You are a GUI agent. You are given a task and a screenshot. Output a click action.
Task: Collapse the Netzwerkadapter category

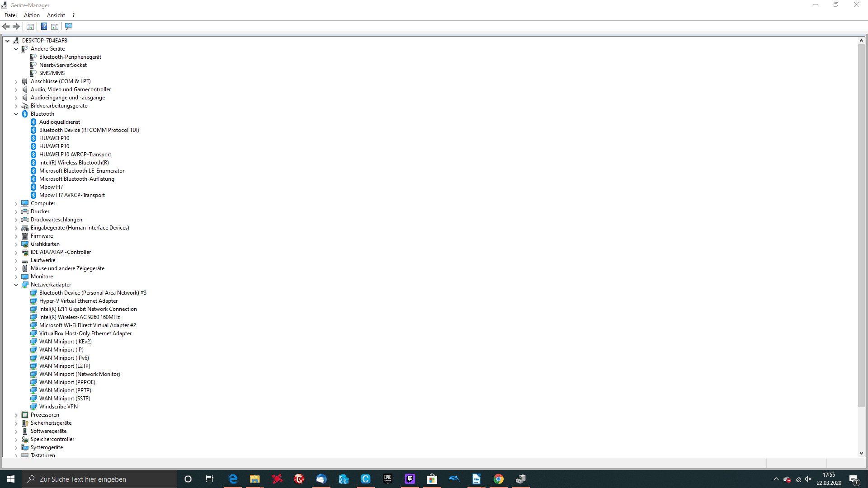[x=16, y=285]
